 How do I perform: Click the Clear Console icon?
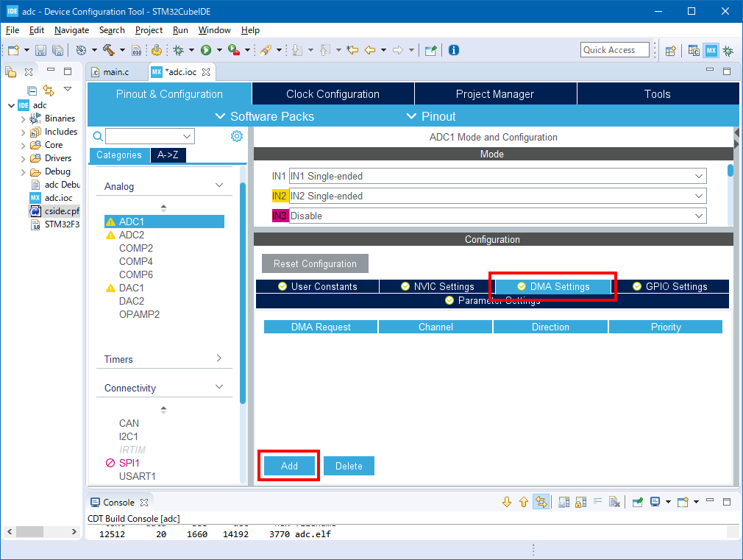[614, 502]
